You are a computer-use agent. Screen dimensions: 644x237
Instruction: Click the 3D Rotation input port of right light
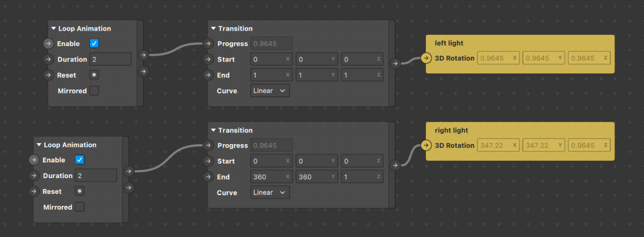tap(426, 145)
